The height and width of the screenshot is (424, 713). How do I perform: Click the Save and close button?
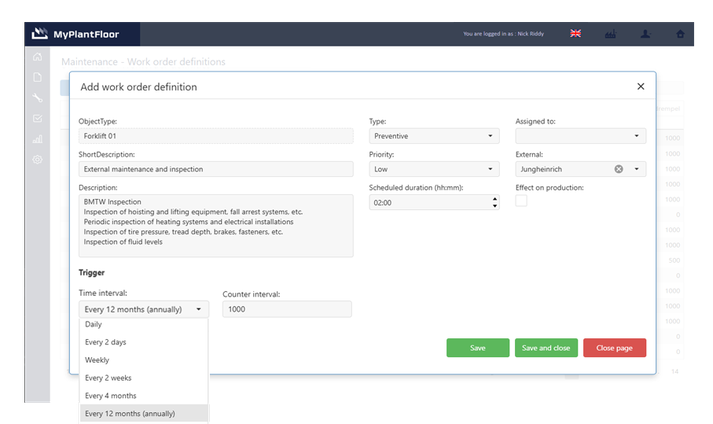pyautogui.click(x=546, y=348)
